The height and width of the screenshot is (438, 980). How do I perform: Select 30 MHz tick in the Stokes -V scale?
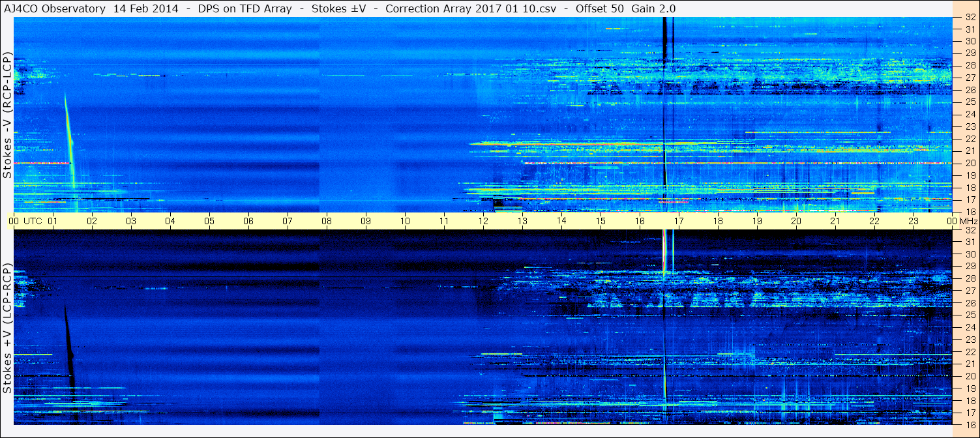coord(970,41)
